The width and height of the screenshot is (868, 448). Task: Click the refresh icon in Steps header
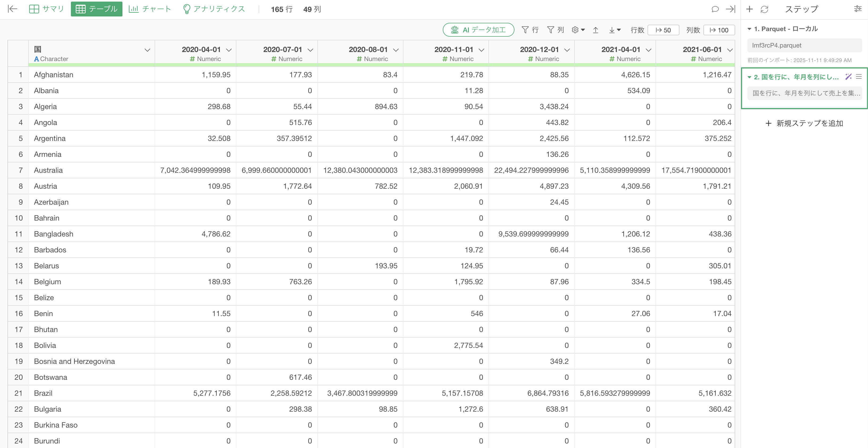click(764, 9)
